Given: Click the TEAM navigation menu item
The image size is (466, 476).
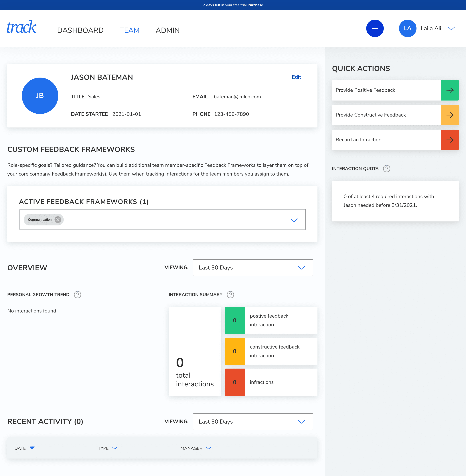Looking at the screenshot, I should tap(129, 30).
